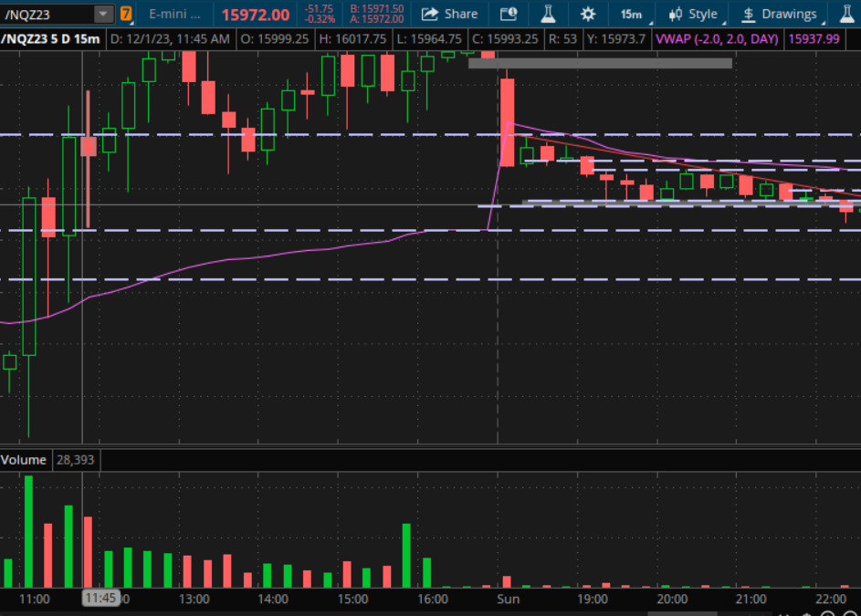
Task: Open chart settings gear icon
Action: tap(588, 14)
